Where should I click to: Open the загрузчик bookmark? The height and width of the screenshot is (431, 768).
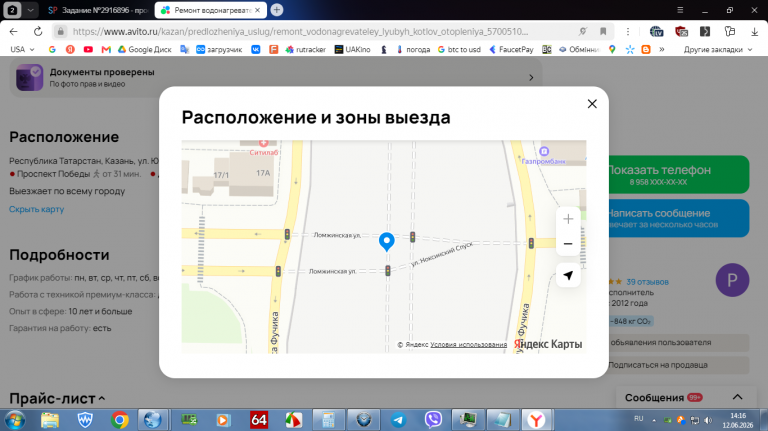219,49
